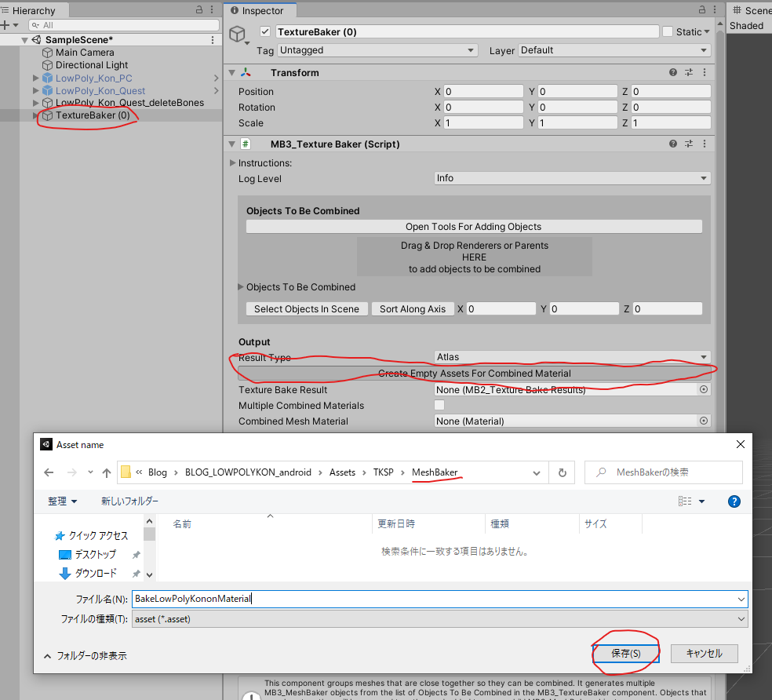Open the address bar path history dropdown

537,473
